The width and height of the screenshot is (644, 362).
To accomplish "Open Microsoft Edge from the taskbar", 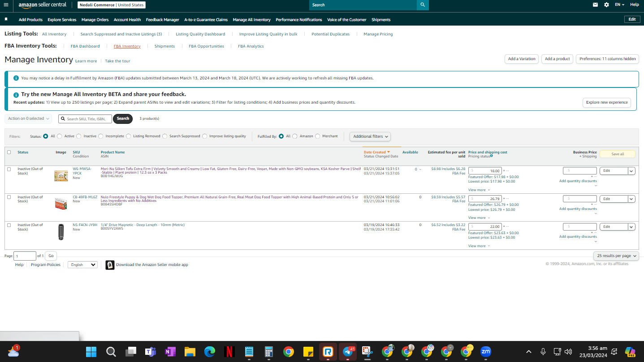I will (x=209, y=352).
